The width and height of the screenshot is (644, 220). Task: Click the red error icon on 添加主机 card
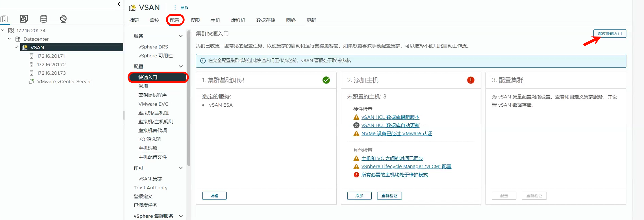click(x=471, y=80)
